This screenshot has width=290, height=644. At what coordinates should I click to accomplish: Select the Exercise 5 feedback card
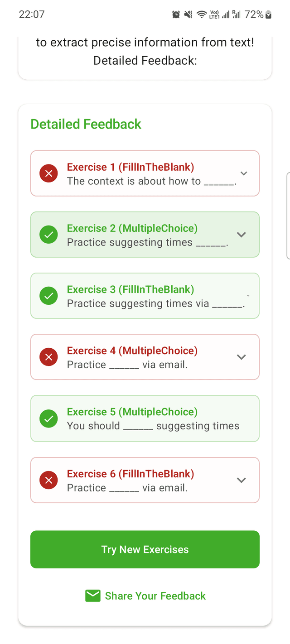click(145, 418)
